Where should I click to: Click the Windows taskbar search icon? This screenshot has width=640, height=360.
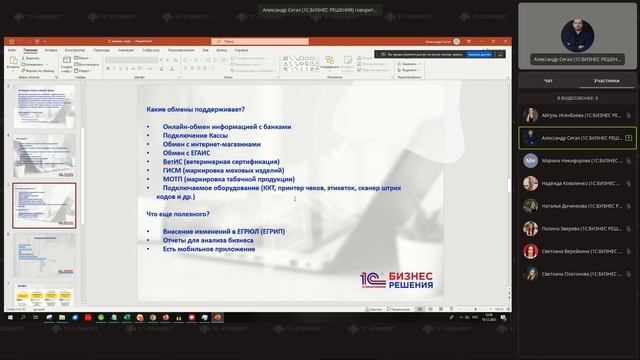23,318
